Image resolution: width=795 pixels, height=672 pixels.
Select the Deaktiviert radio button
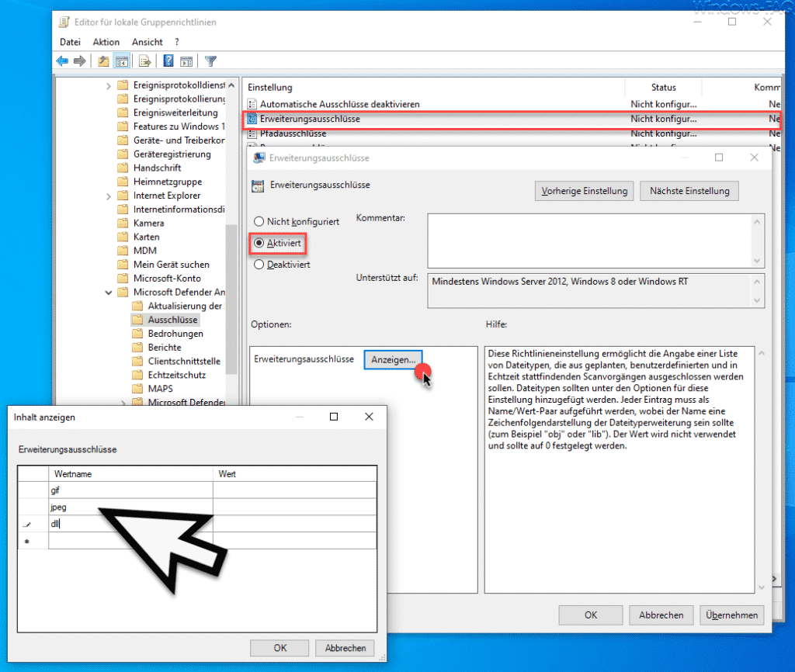click(259, 265)
